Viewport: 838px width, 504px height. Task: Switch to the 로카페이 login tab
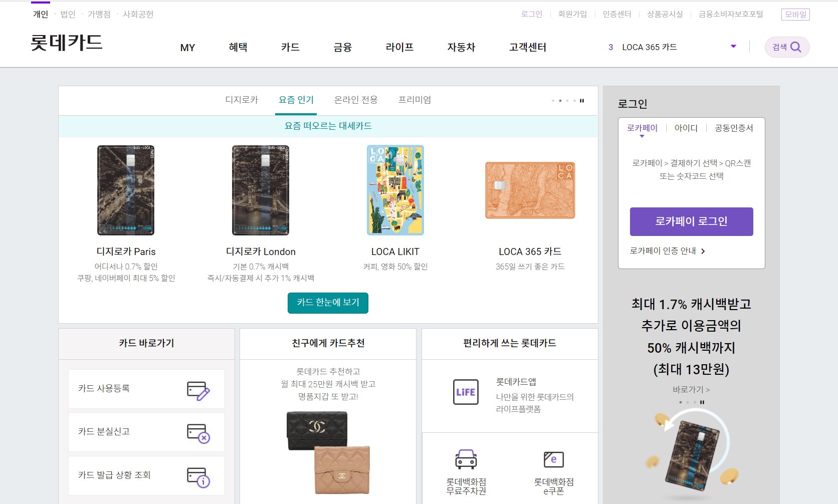[x=642, y=128]
